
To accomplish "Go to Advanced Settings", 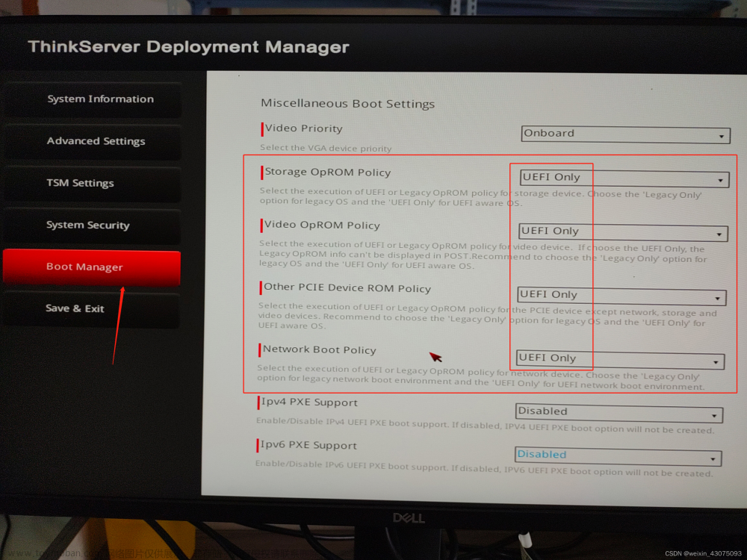I will click(x=93, y=141).
